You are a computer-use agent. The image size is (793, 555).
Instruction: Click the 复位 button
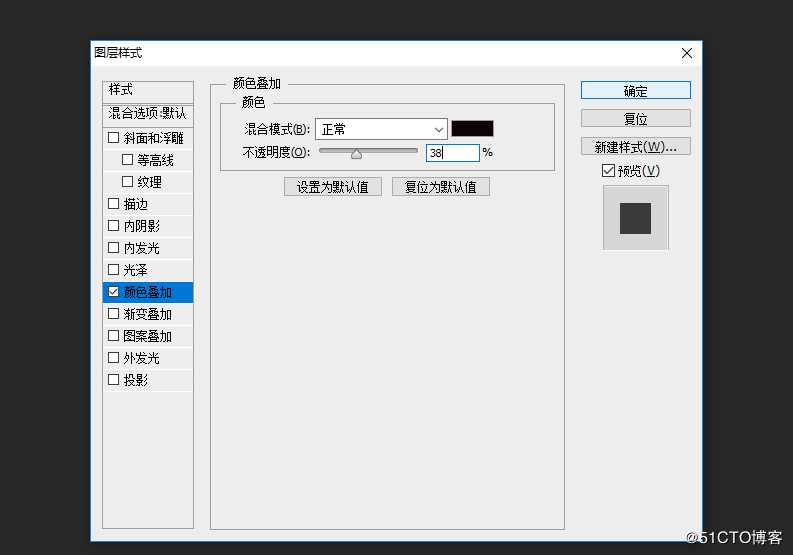(x=636, y=118)
